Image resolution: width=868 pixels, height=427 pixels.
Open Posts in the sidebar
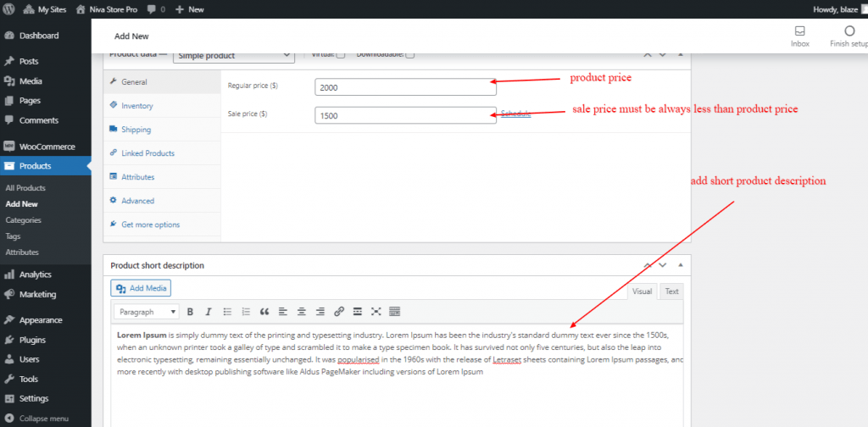[46, 61]
